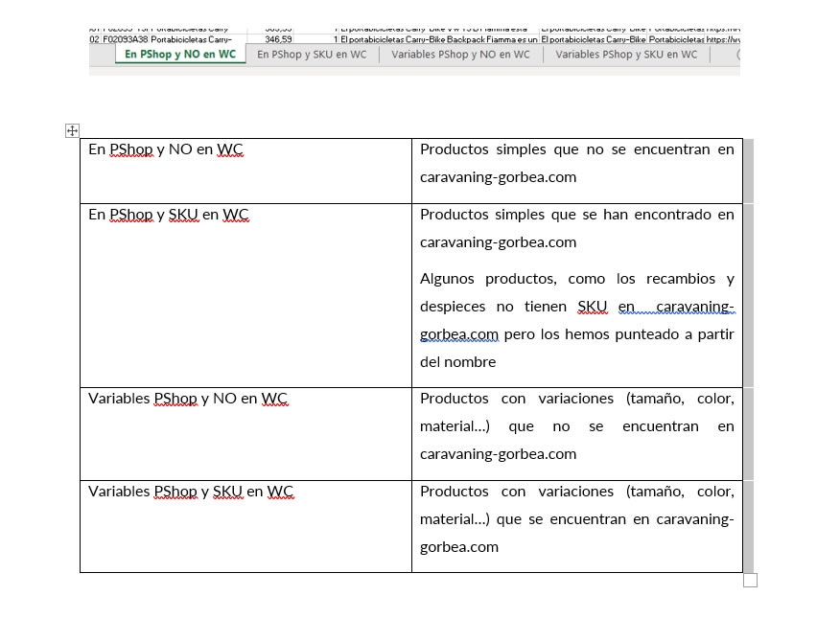Click the table resize handle square
The height and width of the screenshot is (642, 840).
750,581
